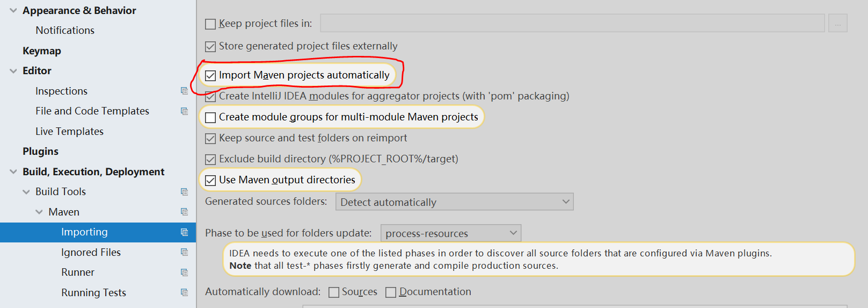This screenshot has width=868, height=308.
Task: Toggle Store generated project files externally
Action: 210,47
